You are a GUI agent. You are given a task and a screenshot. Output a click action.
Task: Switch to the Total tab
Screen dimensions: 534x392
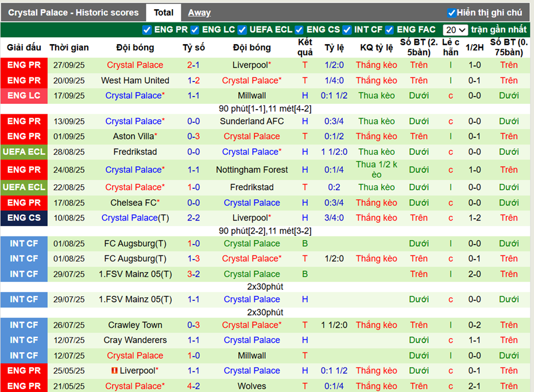click(164, 13)
